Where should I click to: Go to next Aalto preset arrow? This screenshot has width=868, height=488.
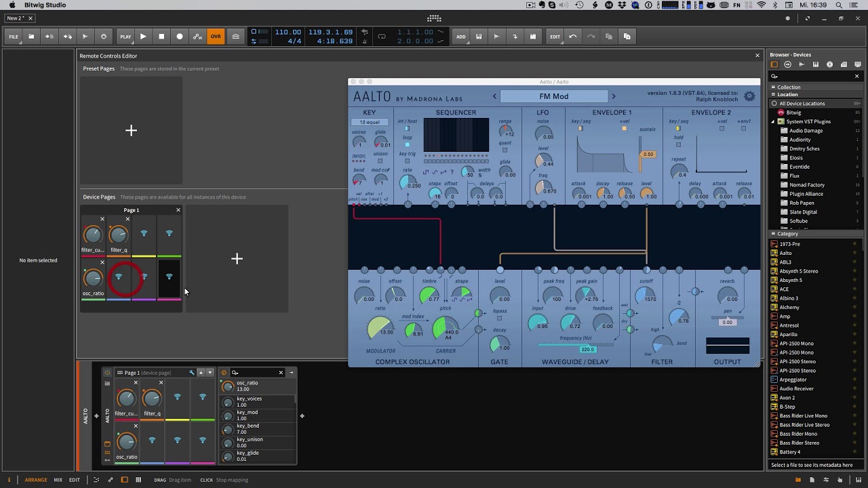coord(614,96)
